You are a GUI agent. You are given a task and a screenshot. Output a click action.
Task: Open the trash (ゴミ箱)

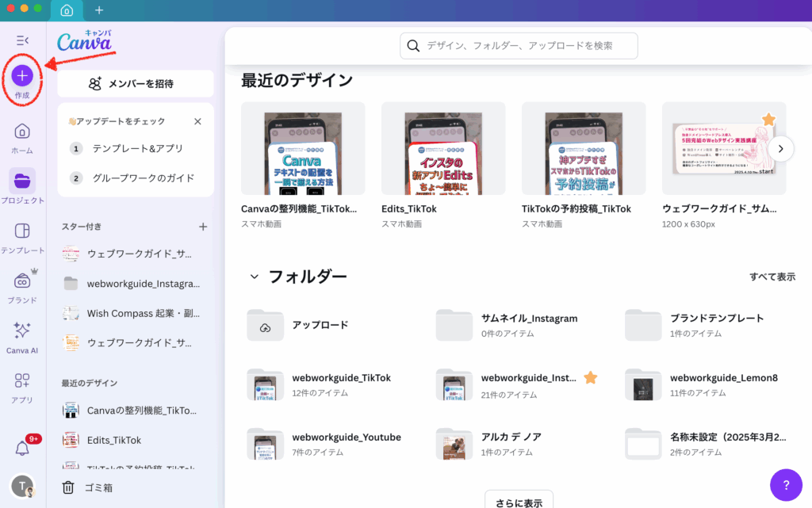click(87, 488)
